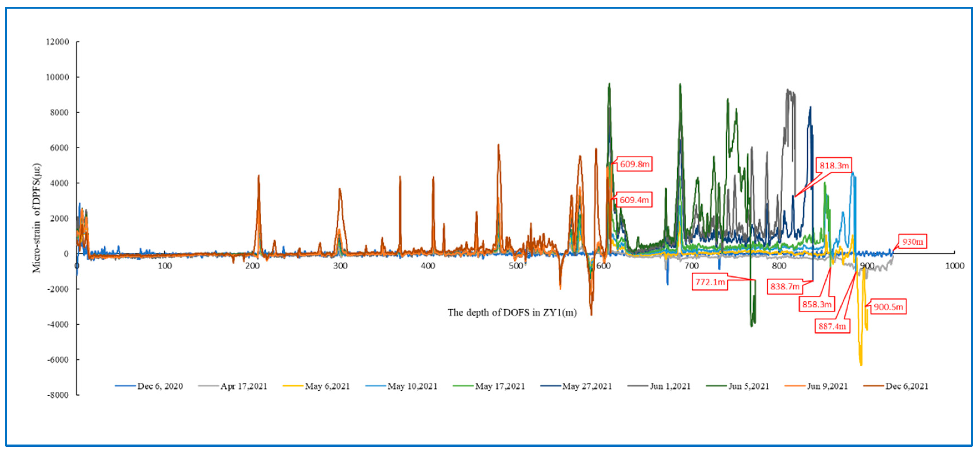This screenshot has height=452, width=980.
Task: Click the 609.8m annotation box
Action: tap(634, 164)
